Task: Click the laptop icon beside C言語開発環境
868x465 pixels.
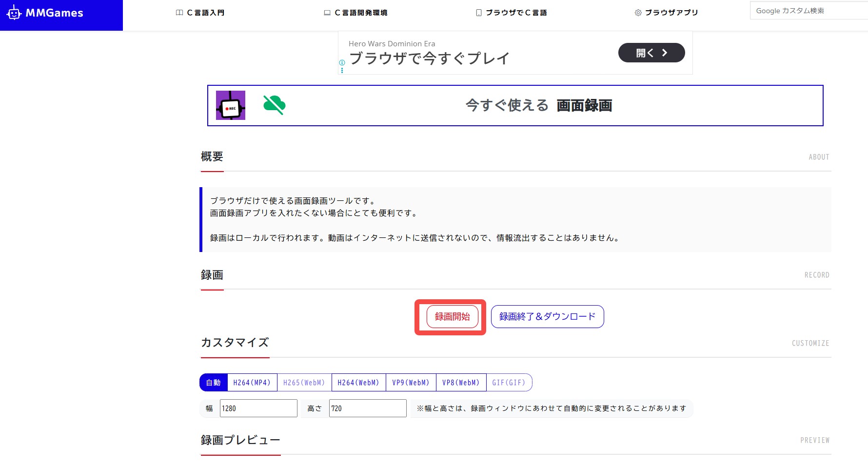Action: click(x=327, y=13)
